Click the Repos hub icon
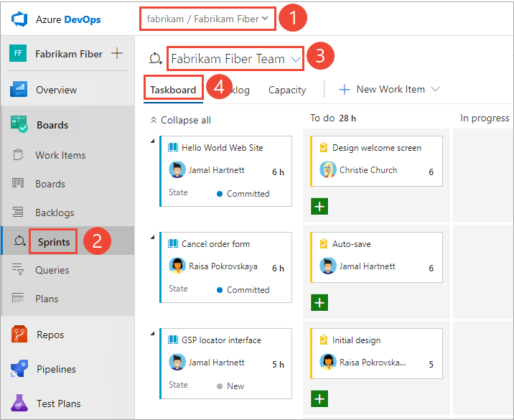This screenshot has height=420, width=514. coord(19,334)
